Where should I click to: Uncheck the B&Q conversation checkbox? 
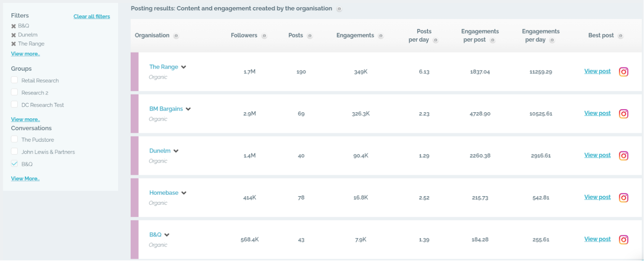pyautogui.click(x=14, y=163)
